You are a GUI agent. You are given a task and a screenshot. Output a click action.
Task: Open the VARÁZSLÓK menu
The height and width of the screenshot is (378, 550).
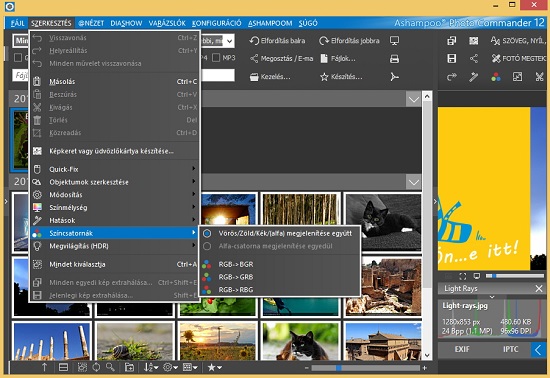167,23
